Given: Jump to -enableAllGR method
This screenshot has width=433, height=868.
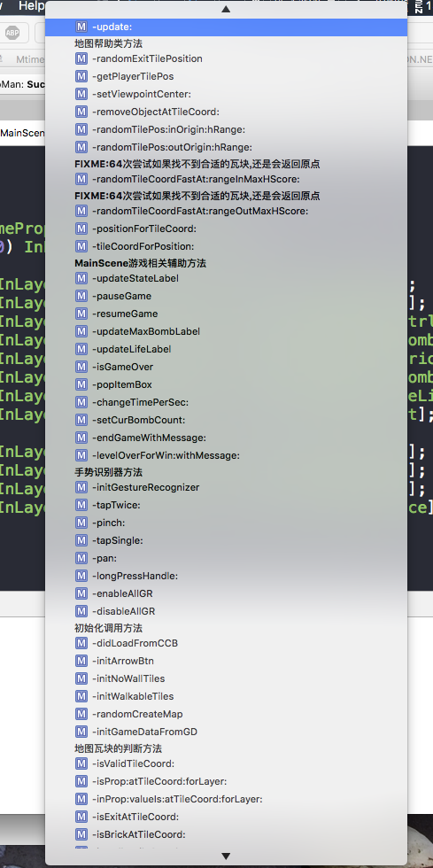Looking at the screenshot, I should tap(226, 594).
